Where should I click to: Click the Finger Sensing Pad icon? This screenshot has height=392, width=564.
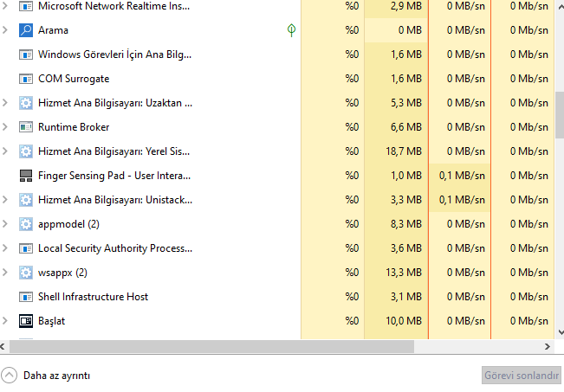click(x=26, y=176)
